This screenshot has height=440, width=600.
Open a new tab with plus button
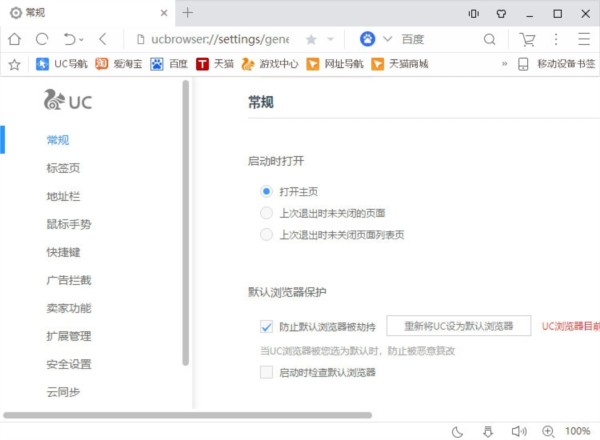pos(188,13)
